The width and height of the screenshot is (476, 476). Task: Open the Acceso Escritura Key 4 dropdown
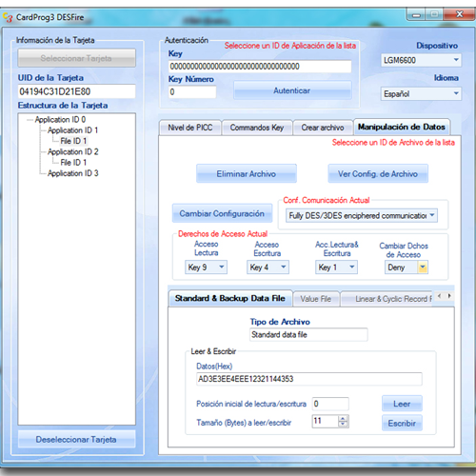pyautogui.click(x=284, y=267)
